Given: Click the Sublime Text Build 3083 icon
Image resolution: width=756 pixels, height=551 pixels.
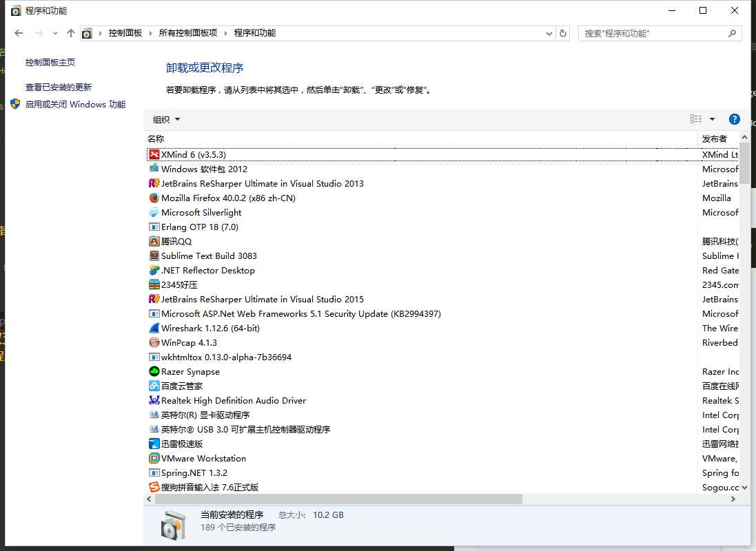Looking at the screenshot, I should click(x=154, y=256).
